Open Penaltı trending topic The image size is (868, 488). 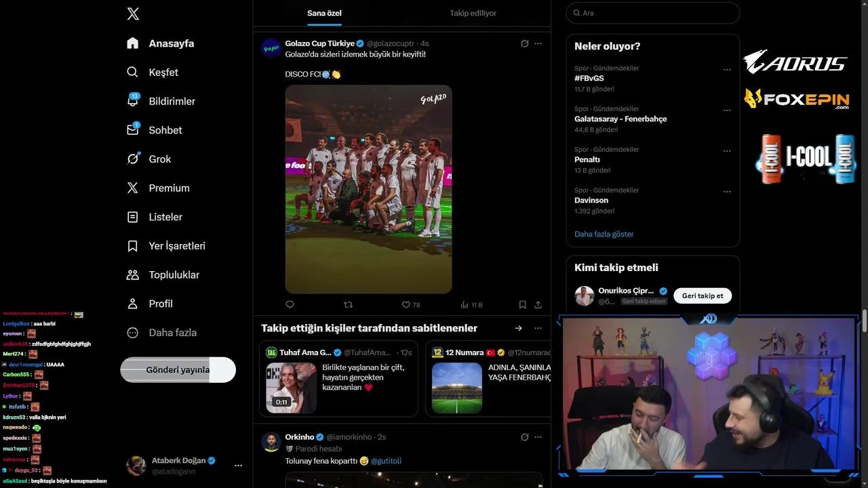[587, 159]
